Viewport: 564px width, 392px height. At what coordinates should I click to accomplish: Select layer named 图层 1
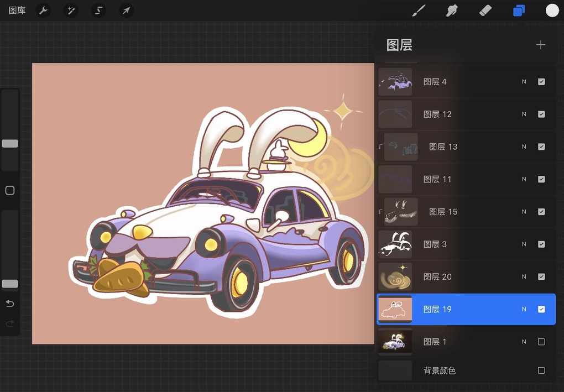tap(435, 342)
